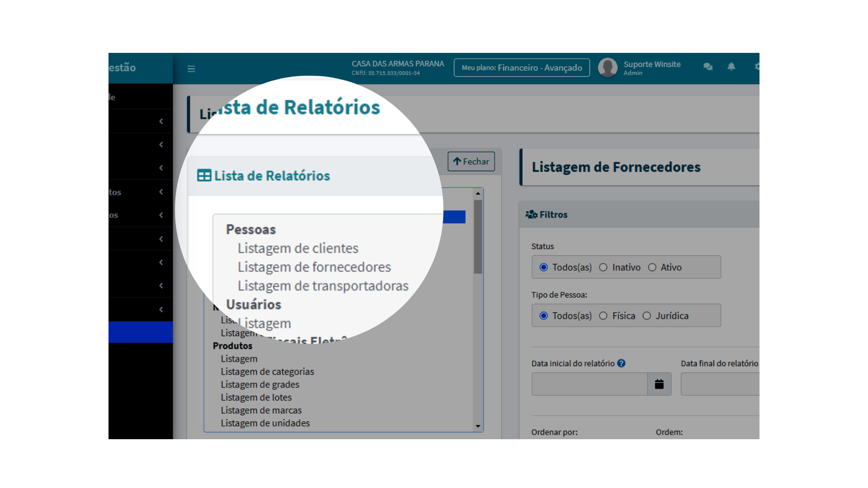The height and width of the screenshot is (488, 868).
Task: Open the notifications bell icon
Action: tap(731, 67)
